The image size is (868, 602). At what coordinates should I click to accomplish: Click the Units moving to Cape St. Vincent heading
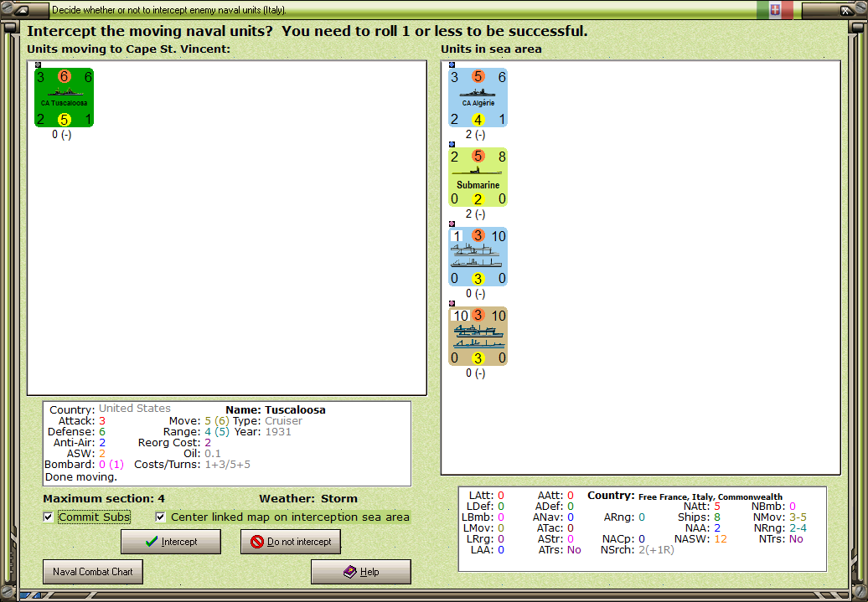[x=128, y=49]
